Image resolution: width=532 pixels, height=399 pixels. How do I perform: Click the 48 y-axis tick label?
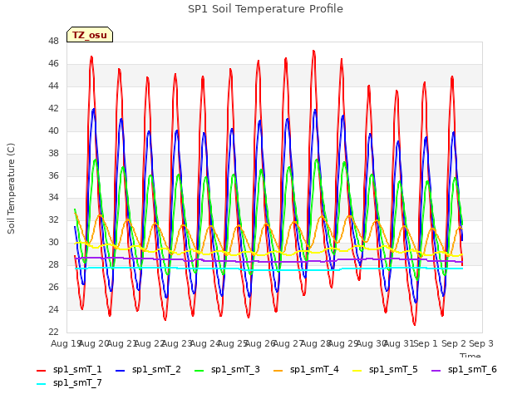53,42
